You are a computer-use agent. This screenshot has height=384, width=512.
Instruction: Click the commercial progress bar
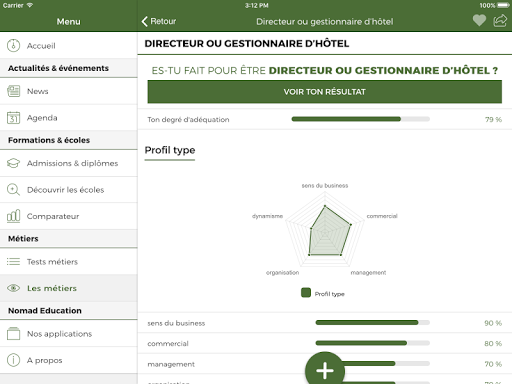tap(373, 343)
